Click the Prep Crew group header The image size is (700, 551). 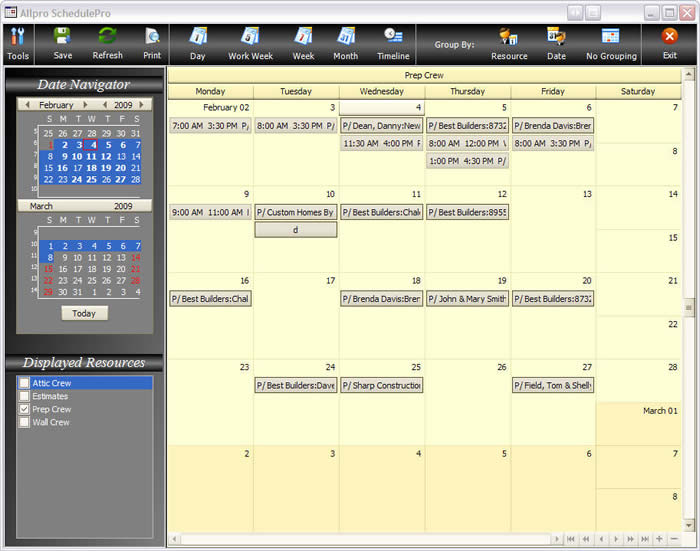[425, 75]
